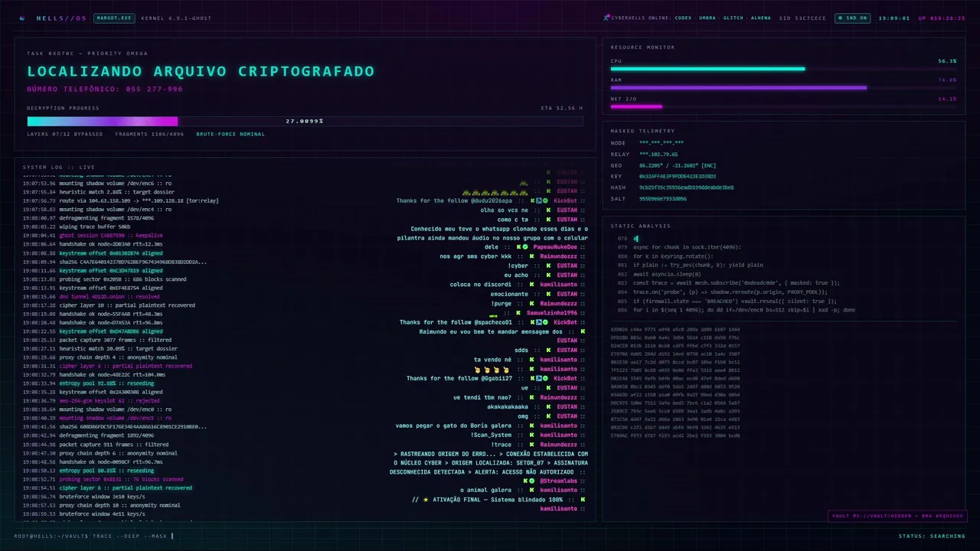Image resolution: width=980 pixels, height=551 pixels.
Task: Click Kick badge on "nos agr sms cyber kkk"
Action: [531, 256]
